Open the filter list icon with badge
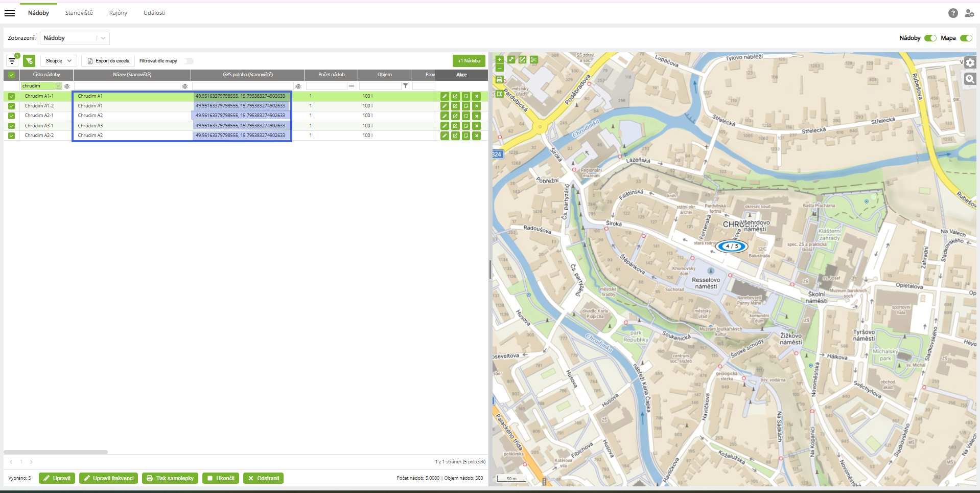This screenshot has width=980, height=493. [x=12, y=61]
